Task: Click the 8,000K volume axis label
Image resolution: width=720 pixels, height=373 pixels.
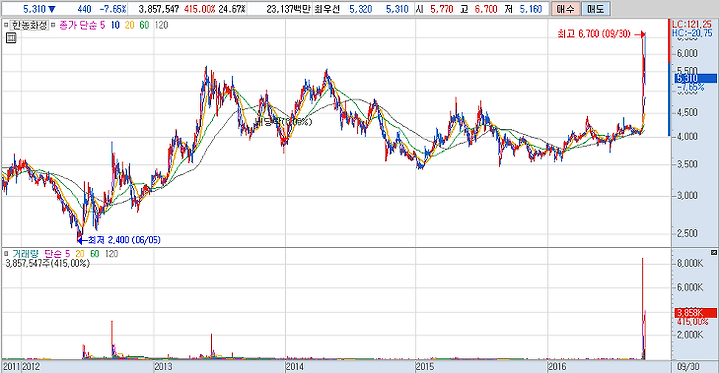Action: tap(691, 264)
